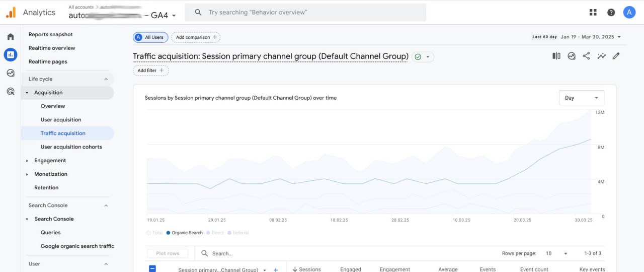Select Realtime overview in sidebar
This screenshot has width=644, height=272.
tap(52, 48)
